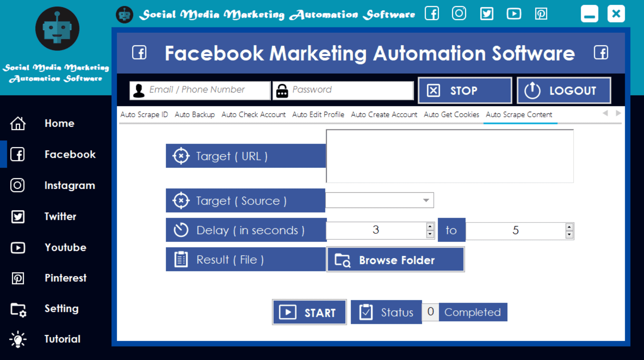Screen dimensions: 644x360
Task: Click the crosshair icon beside Target ( Source )
Action: tap(181, 200)
